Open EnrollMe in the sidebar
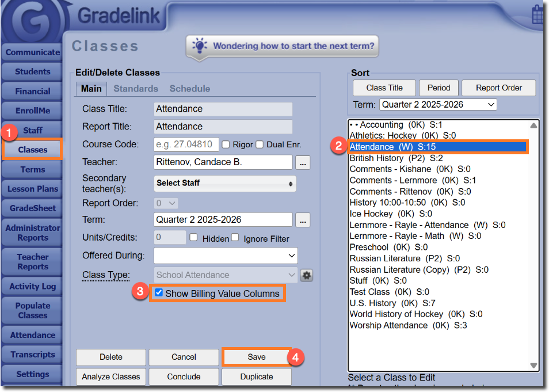The height and width of the screenshot is (392, 549). coord(33,111)
